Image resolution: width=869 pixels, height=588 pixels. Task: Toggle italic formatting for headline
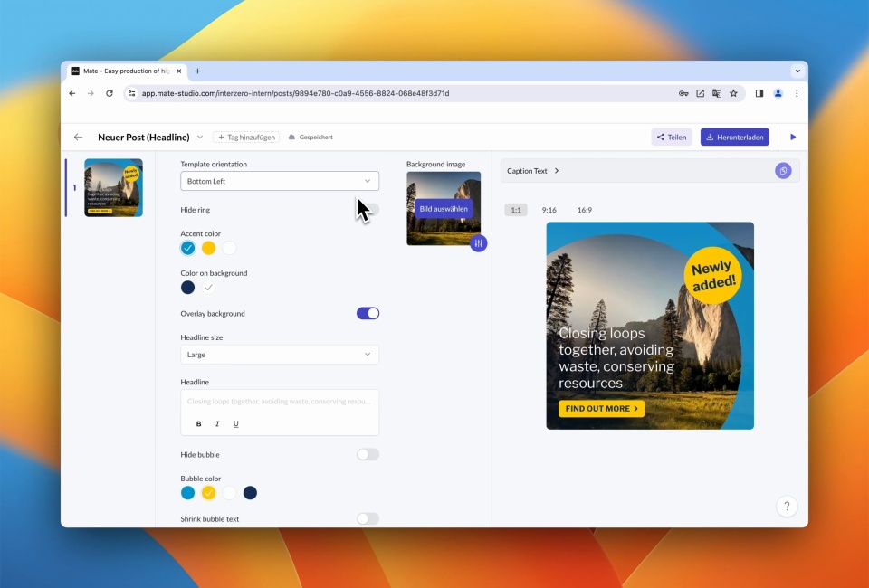[217, 423]
